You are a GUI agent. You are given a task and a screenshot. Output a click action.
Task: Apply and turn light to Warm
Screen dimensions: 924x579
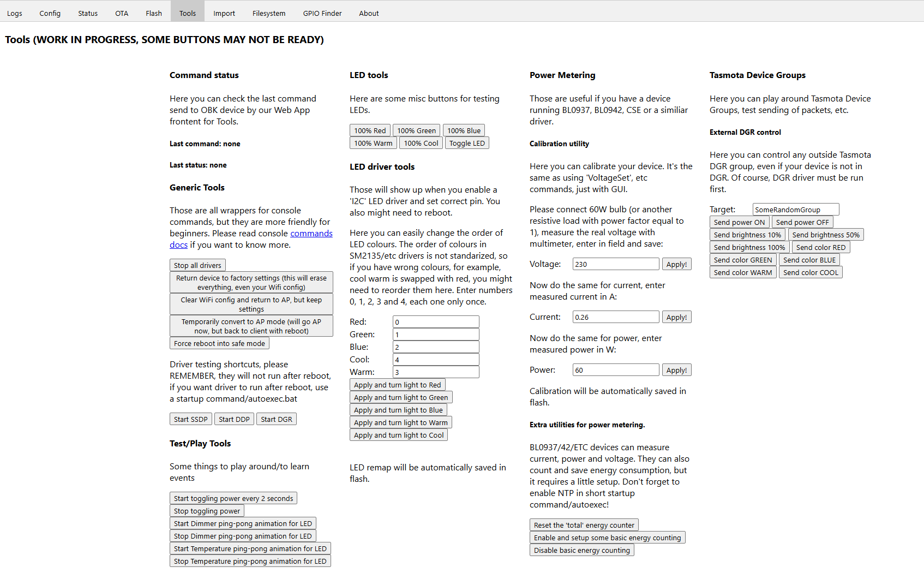coord(401,422)
